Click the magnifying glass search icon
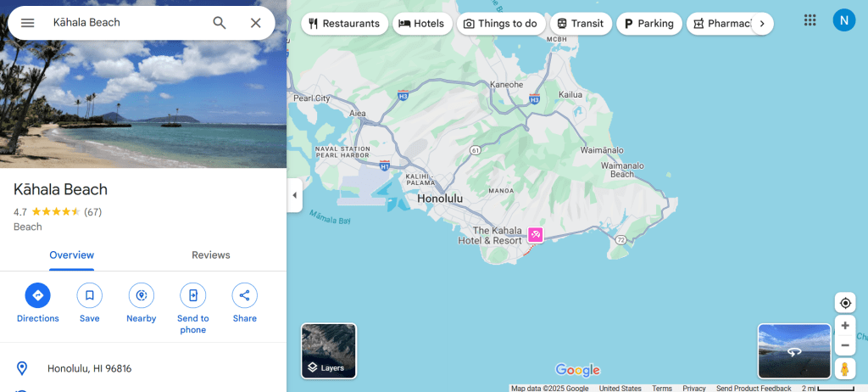The width and height of the screenshot is (868, 392). pyautogui.click(x=220, y=23)
